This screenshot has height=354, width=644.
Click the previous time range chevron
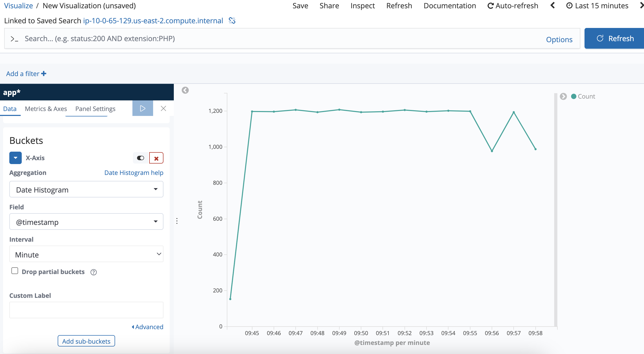553,6
